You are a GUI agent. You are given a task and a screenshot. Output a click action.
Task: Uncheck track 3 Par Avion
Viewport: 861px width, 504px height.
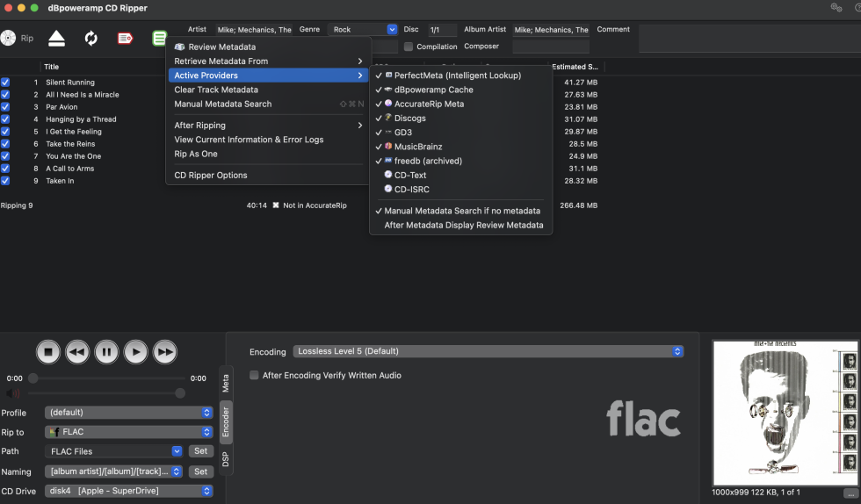[5, 107]
